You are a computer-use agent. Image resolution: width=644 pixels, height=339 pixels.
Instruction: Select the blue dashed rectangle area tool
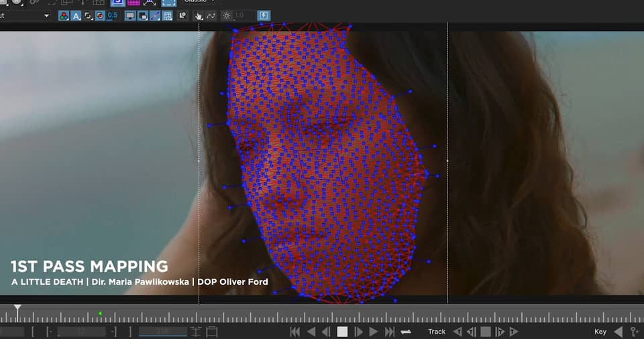(x=169, y=3)
